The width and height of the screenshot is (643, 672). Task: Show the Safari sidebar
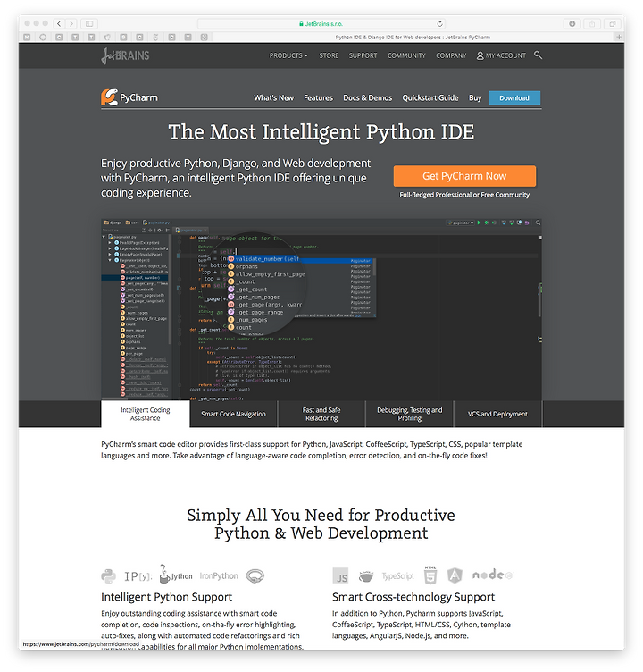(89, 23)
